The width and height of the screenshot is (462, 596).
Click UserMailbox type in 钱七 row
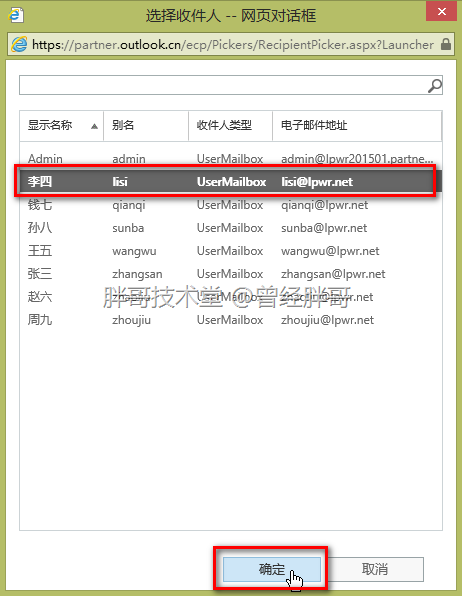230,205
